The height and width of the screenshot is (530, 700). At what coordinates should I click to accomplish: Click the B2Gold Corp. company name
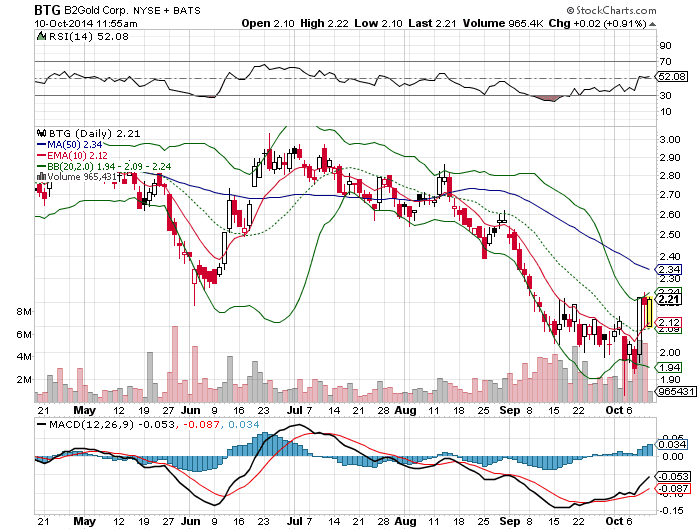pyautogui.click(x=96, y=10)
